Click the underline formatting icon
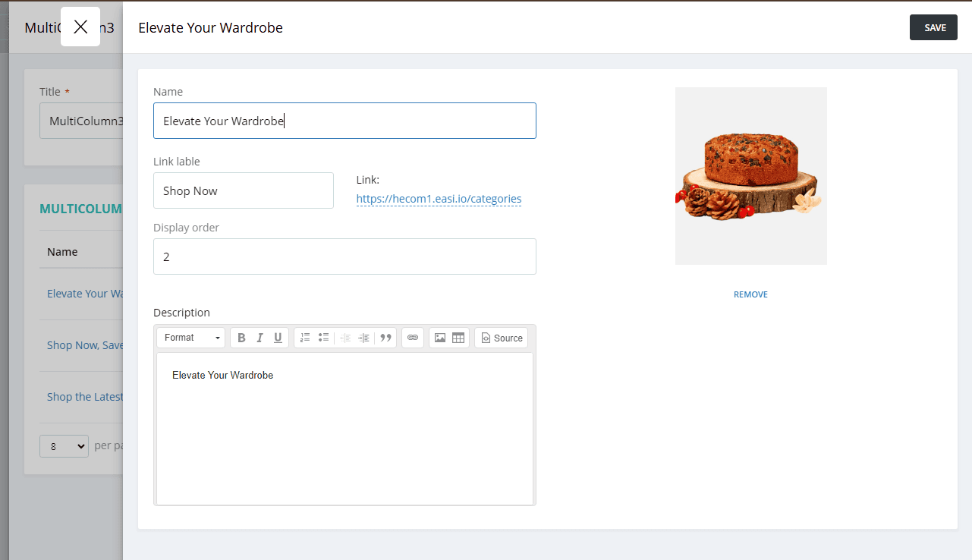Screen dimensions: 972x560 (x=278, y=338)
